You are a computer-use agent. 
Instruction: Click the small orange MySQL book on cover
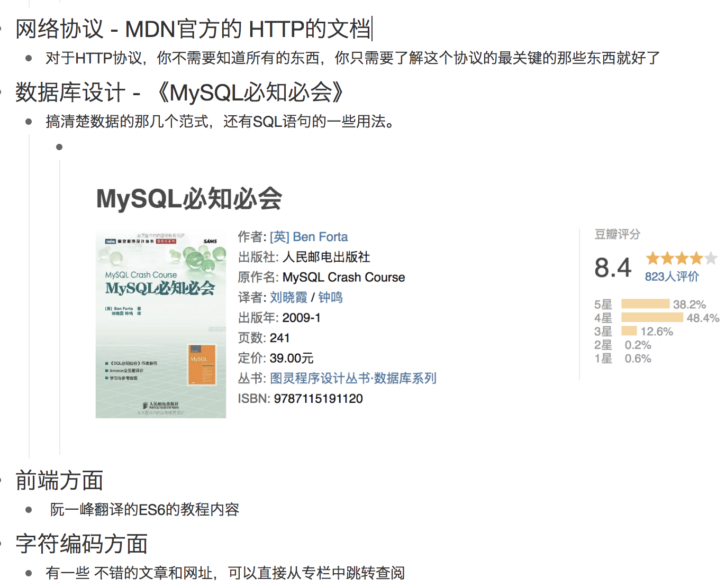[x=202, y=365]
